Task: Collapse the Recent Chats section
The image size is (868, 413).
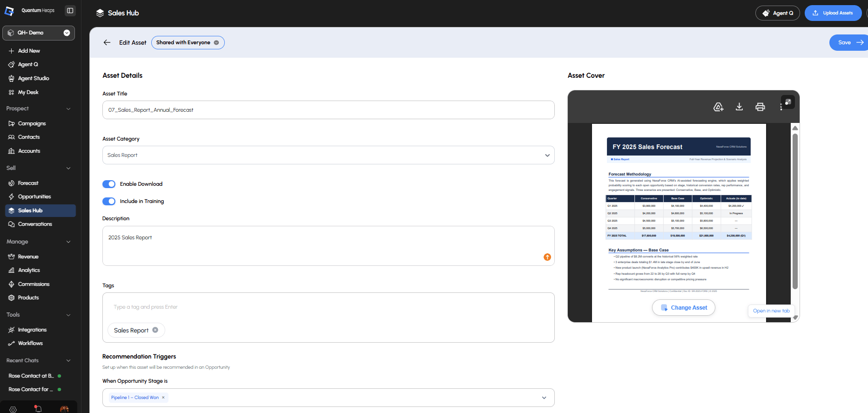Action: pyautogui.click(x=68, y=360)
